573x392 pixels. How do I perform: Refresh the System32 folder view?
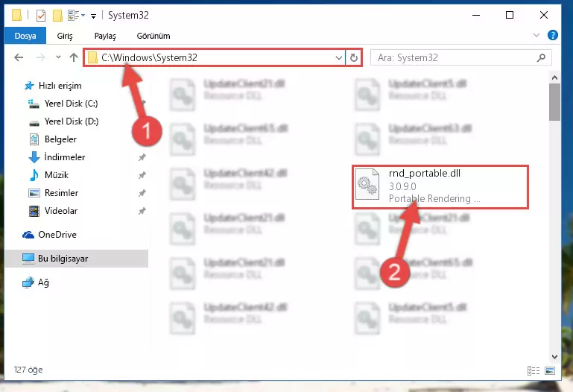click(354, 57)
